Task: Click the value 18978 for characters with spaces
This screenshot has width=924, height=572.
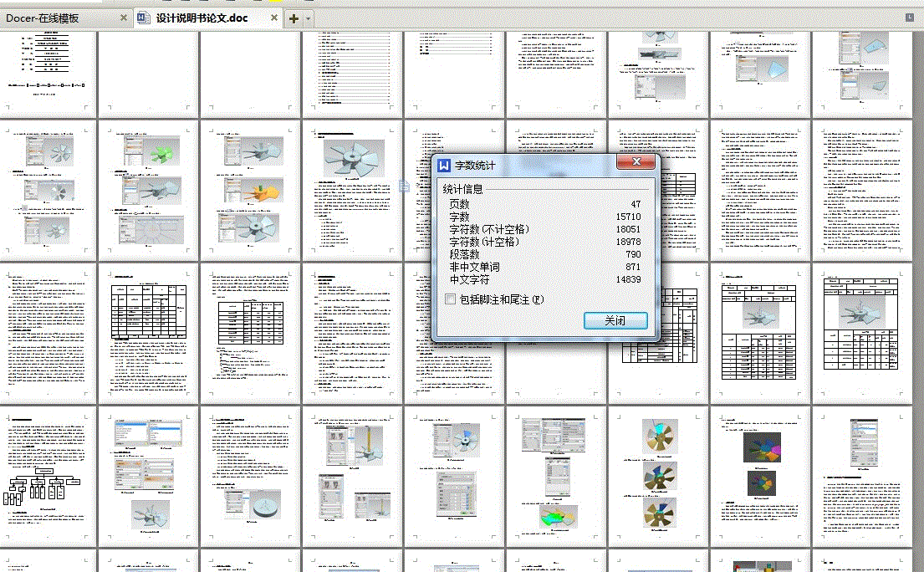Action: tap(628, 242)
